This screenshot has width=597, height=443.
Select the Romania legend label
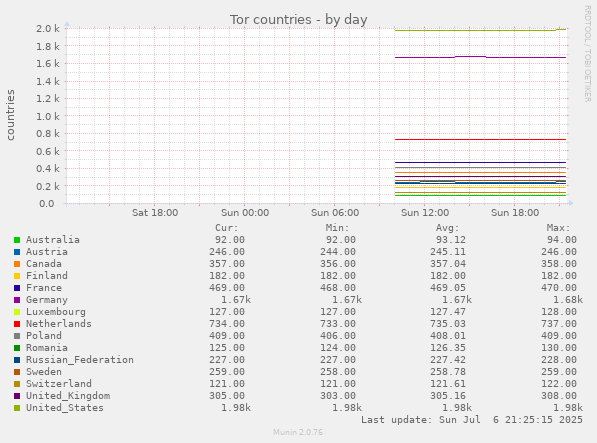coord(46,348)
